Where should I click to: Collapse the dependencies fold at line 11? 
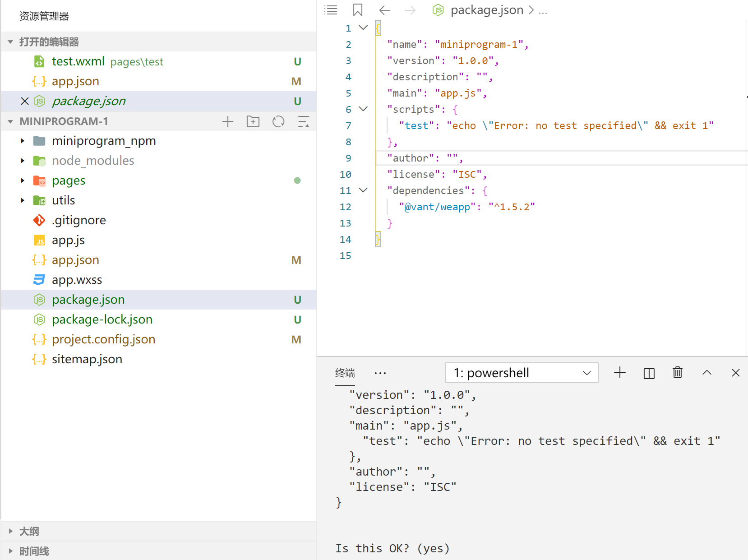click(x=363, y=190)
